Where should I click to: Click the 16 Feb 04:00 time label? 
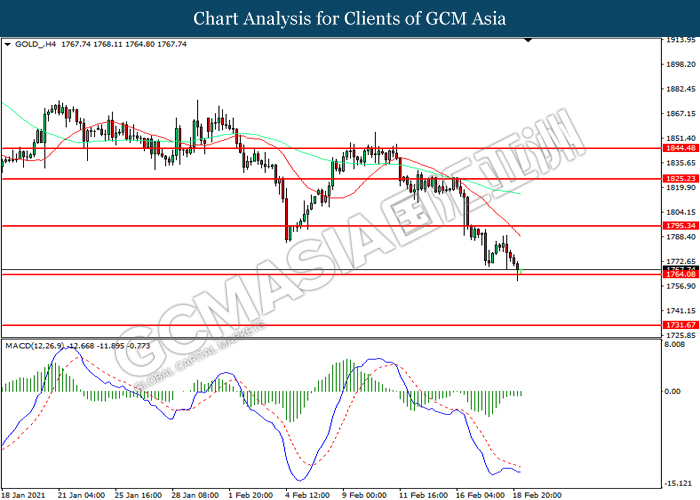(x=480, y=495)
